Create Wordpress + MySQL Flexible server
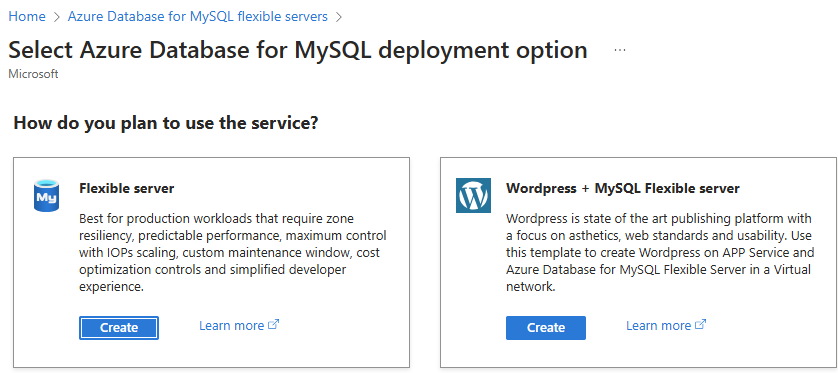 click(x=546, y=328)
